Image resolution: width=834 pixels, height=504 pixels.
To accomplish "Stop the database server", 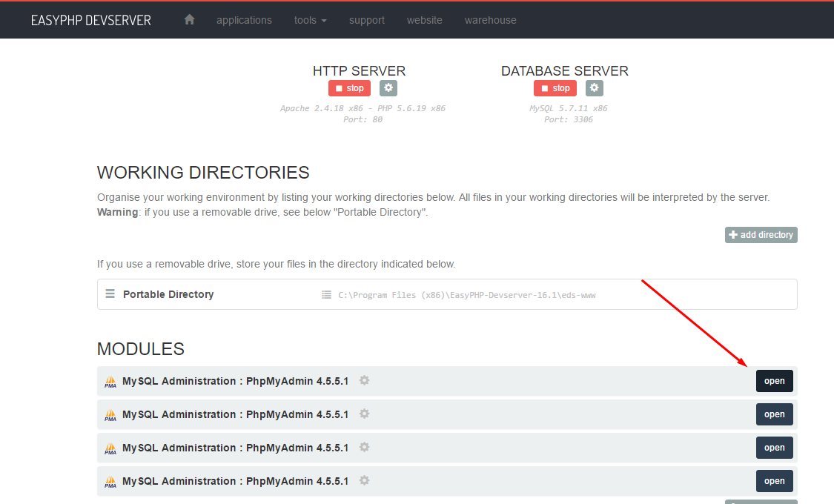I will coord(555,88).
